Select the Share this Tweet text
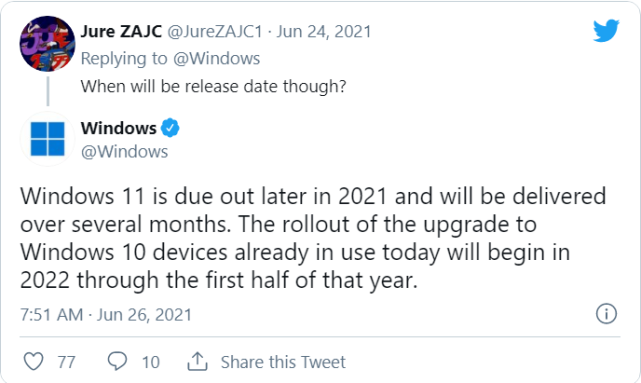This screenshot has height=383, width=641. [283, 362]
